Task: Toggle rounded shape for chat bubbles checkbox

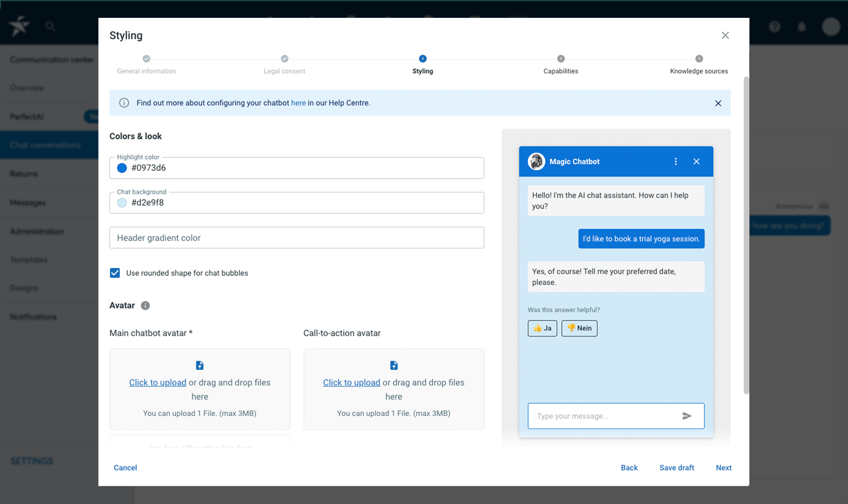Action: coord(115,273)
